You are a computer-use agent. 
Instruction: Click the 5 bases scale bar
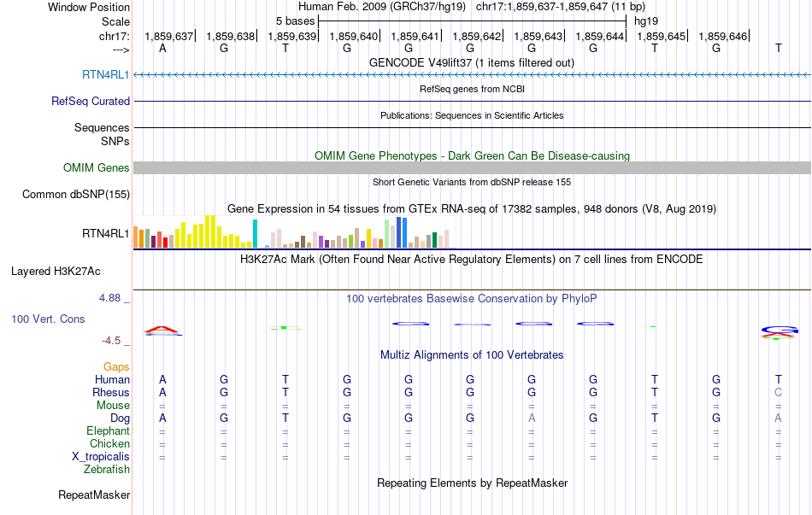[x=472, y=20]
